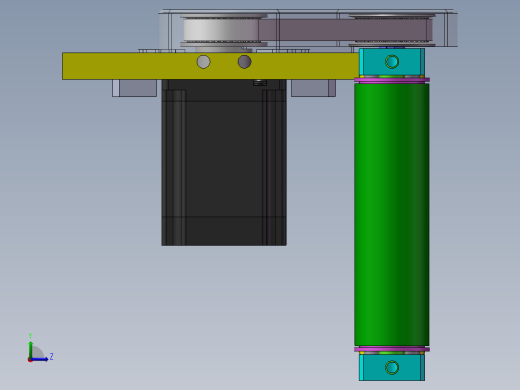Viewport: 520px width, 390px height.
Task: Click the left round hole in the yellow plate
Action: coord(203,62)
